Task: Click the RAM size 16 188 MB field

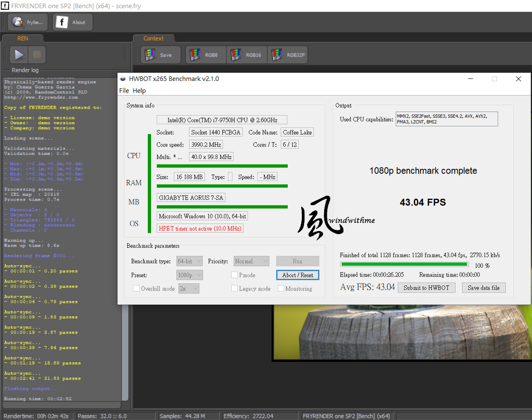Action: [x=190, y=177]
